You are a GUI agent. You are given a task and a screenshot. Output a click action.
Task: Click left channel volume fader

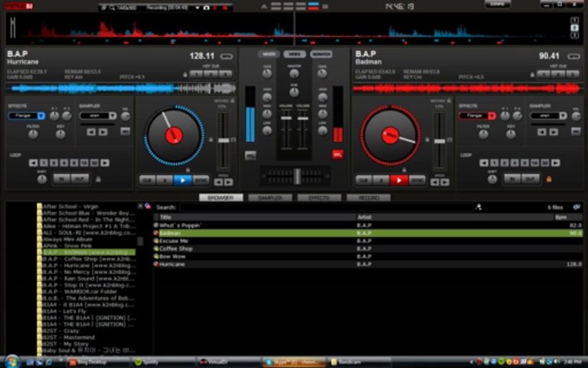(x=286, y=118)
